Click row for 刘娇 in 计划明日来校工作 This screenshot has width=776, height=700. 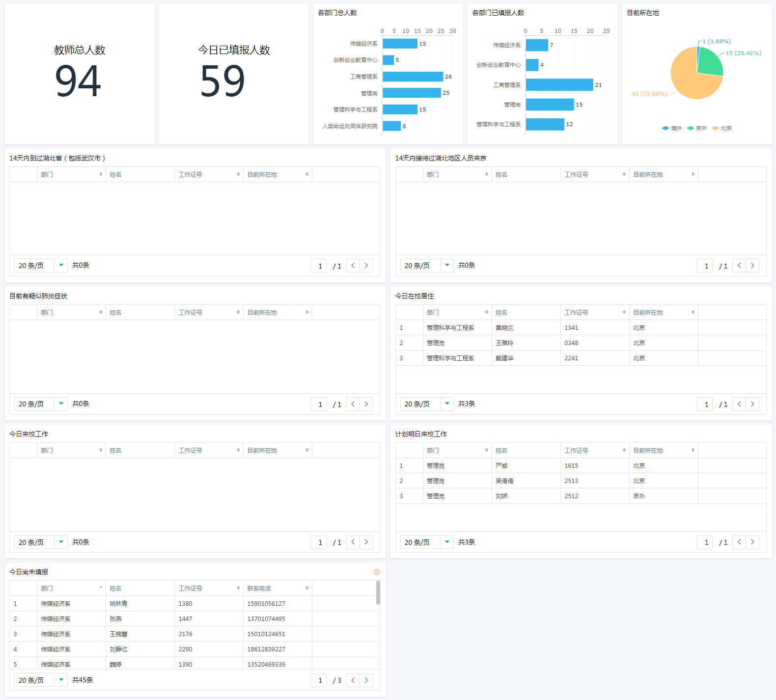[x=501, y=496]
